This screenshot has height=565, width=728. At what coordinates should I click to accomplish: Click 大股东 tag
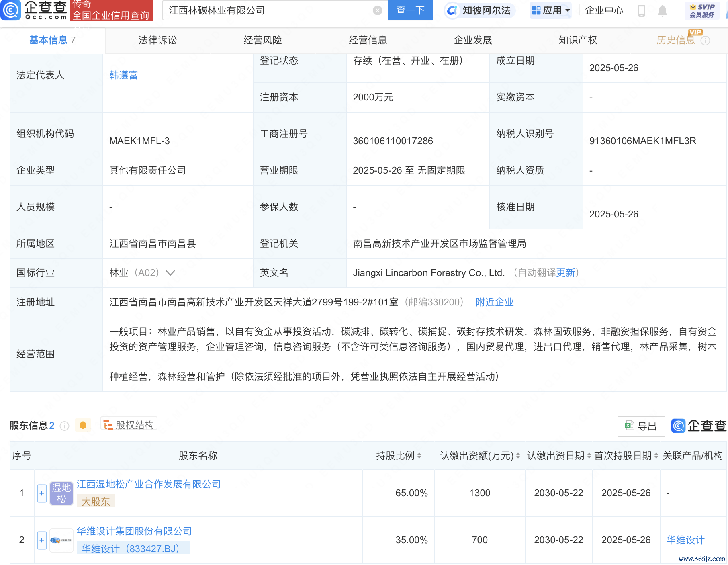point(96,502)
